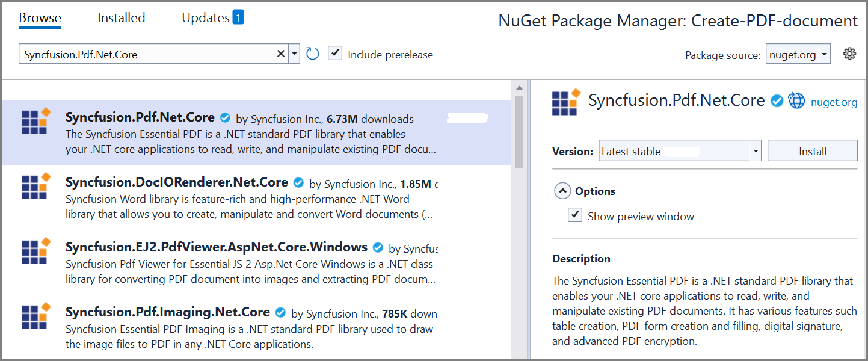Image resolution: width=868 pixels, height=361 pixels.
Task: Click the package list scrollbar up arrow
Action: point(517,89)
